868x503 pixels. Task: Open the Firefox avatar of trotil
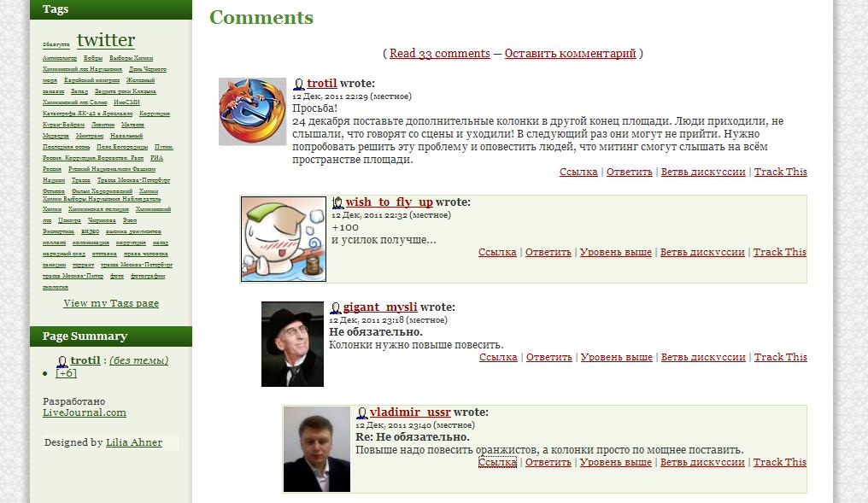(252, 112)
